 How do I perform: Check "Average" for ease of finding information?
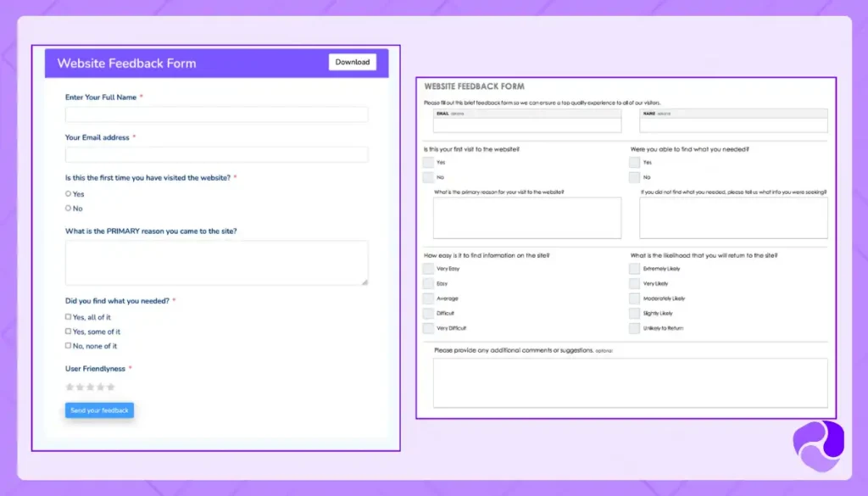click(x=427, y=298)
